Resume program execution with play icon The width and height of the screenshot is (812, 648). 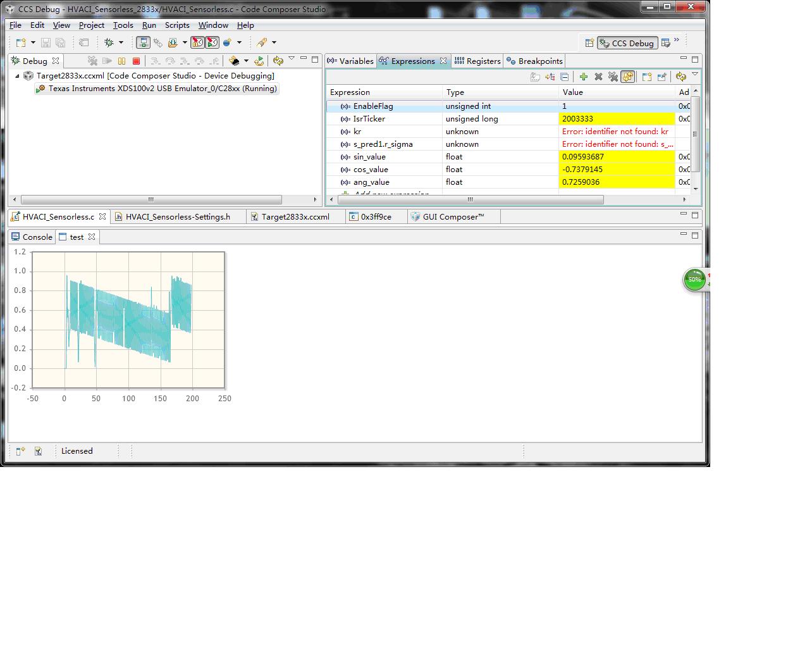(108, 61)
